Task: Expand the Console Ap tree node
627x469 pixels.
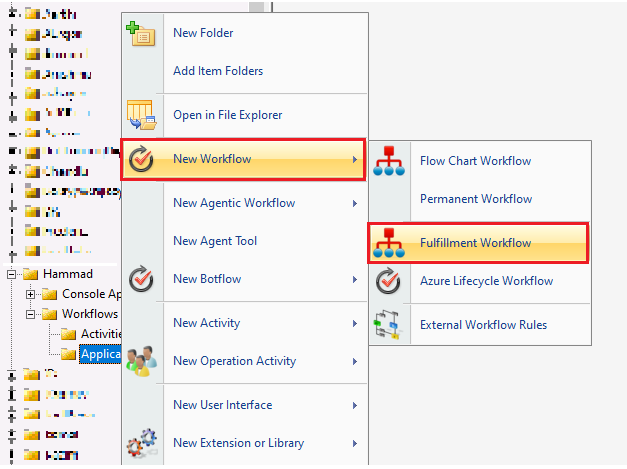Action: pos(30,294)
